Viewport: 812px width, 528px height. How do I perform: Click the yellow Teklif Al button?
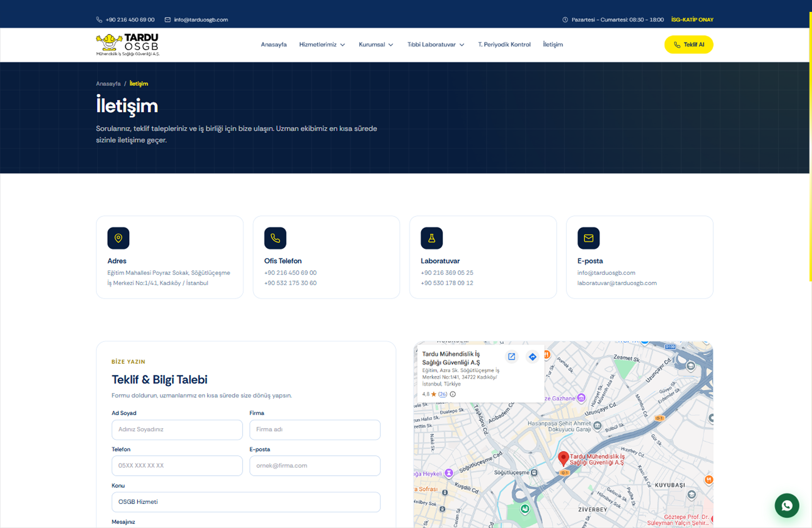[x=689, y=44]
